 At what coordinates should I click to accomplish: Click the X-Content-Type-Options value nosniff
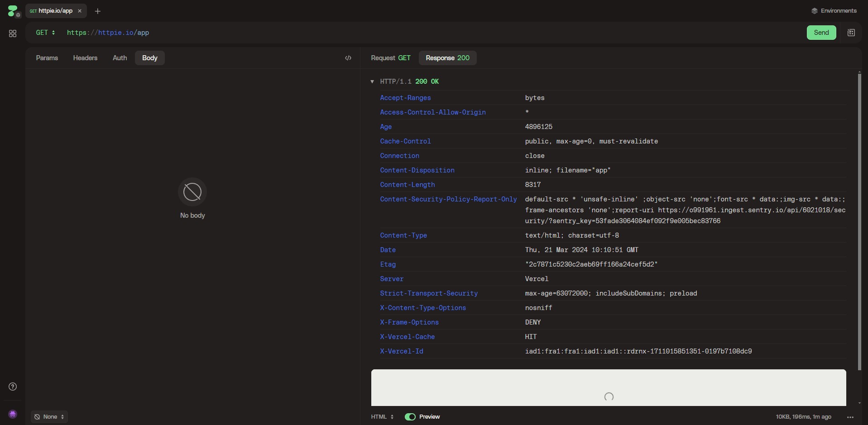pyautogui.click(x=538, y=308)
